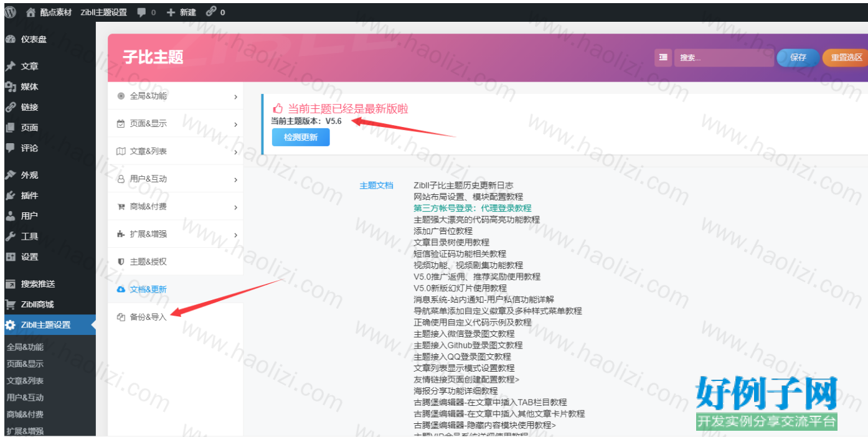Expand the 文章&列表 chevron arrow
Viewport: 868px width, 437px height.
point(236,152)
